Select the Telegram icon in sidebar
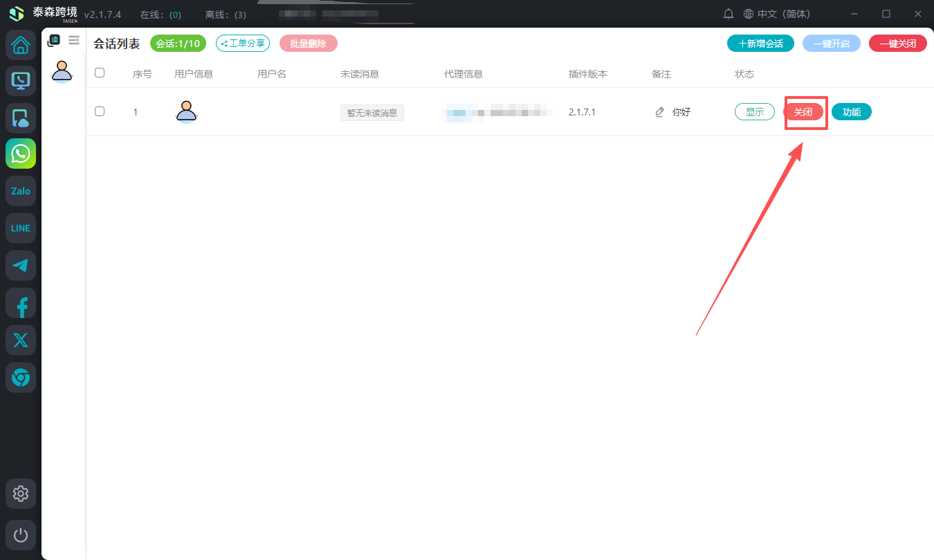The height and width of the screenshot is (560, 934). (x=21, y=265)
